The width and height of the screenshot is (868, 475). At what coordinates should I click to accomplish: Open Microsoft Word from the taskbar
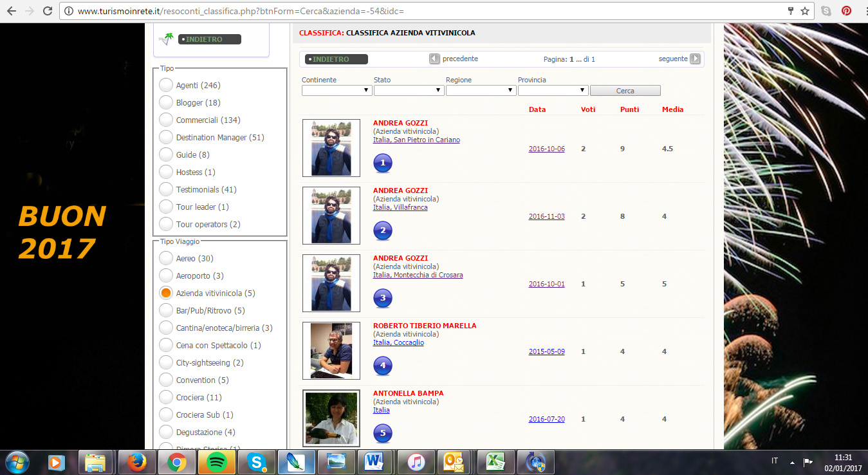click(374, 462)
